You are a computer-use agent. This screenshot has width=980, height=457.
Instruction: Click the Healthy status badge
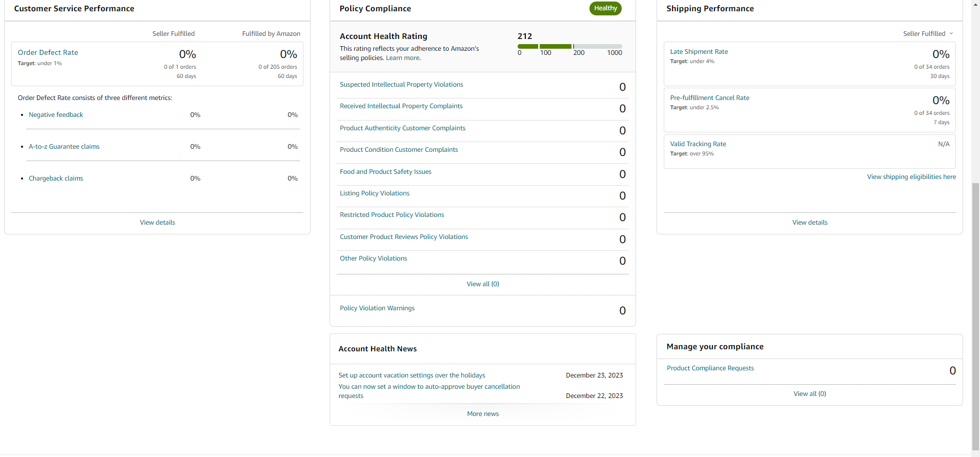coord(605,8)
